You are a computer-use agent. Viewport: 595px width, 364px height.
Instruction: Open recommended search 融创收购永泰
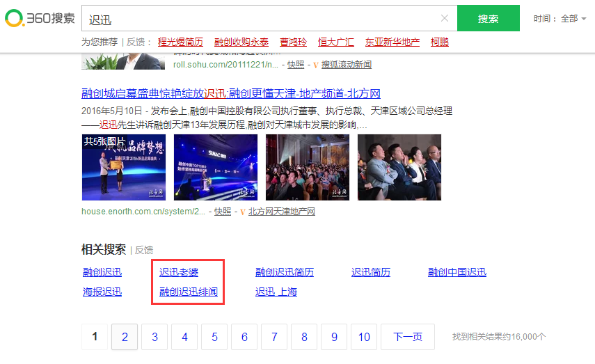(241, 42)
